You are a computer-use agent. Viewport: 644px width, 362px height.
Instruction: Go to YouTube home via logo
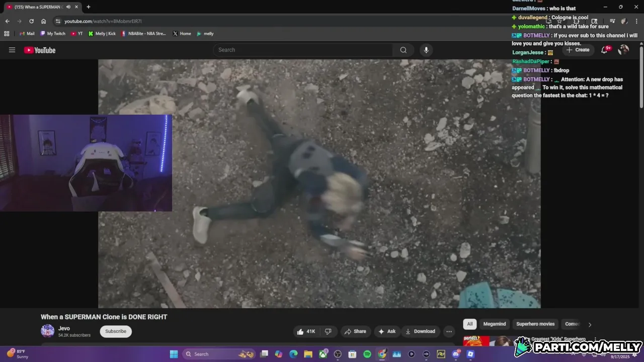coord(39,50)
